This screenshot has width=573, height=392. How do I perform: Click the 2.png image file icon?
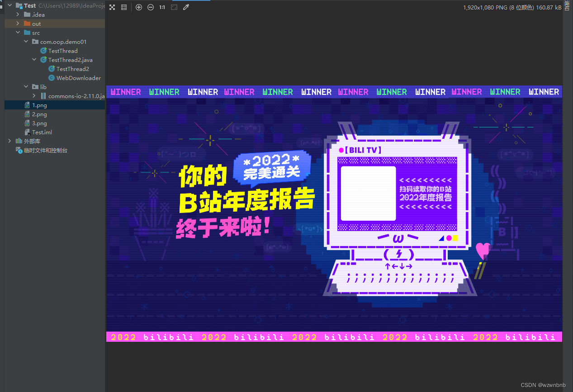pos(27,114)
